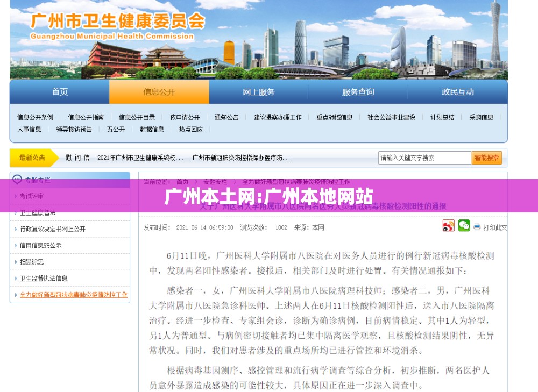The image size is (538, 392).
Task: Select 信息公开 navigation tab
Action: coord(159,92)
